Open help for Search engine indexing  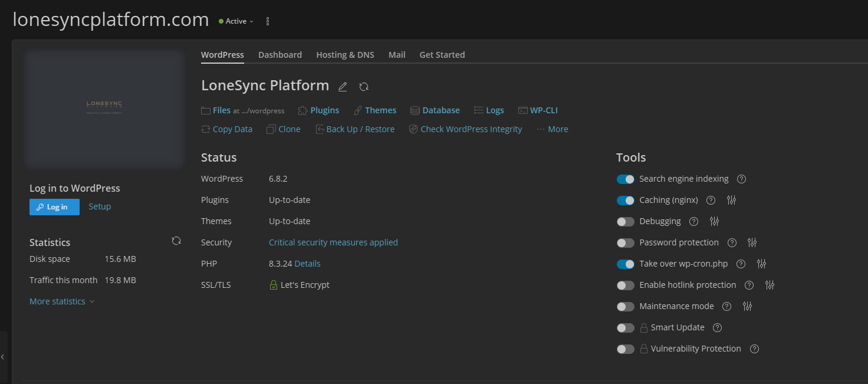[742, 179]
